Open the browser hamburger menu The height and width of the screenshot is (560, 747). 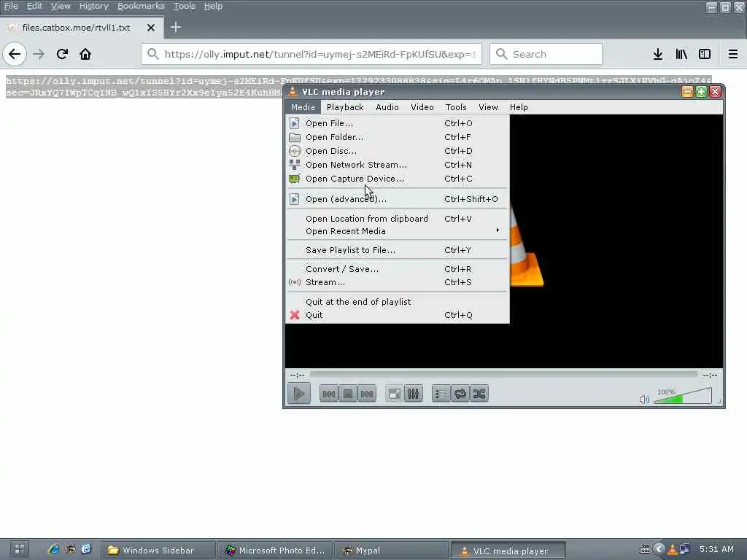click(733, 54)
